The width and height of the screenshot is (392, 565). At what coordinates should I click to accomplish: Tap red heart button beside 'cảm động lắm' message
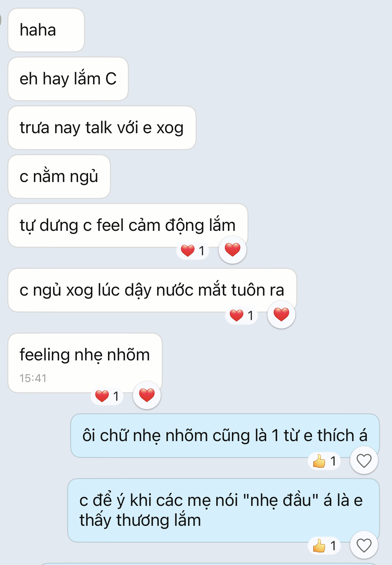(x=233, y=250)
